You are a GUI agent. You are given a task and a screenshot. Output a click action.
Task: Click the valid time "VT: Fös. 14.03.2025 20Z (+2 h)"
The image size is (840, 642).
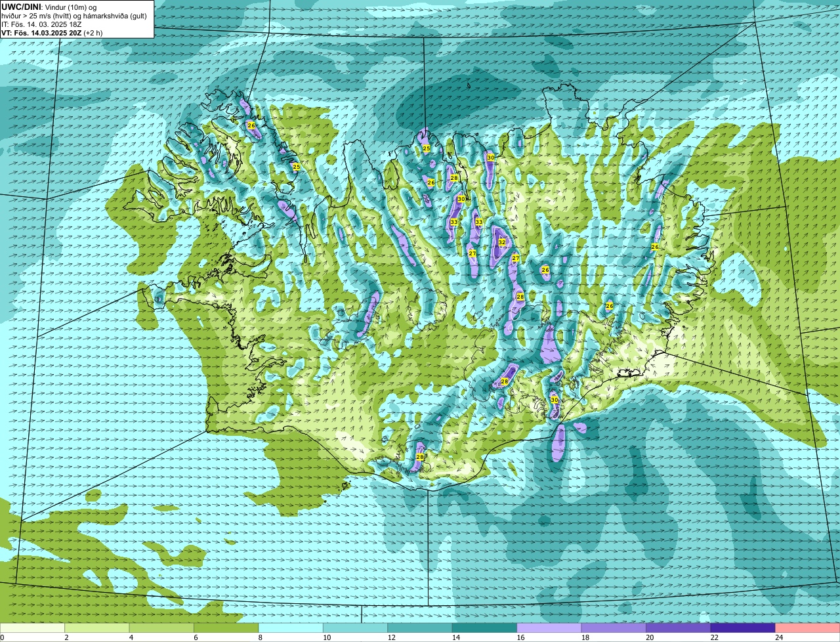(52, 33)
